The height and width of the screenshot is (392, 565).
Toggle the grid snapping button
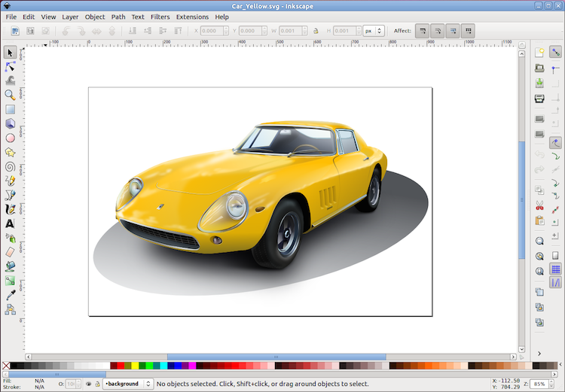coord(556,269)
